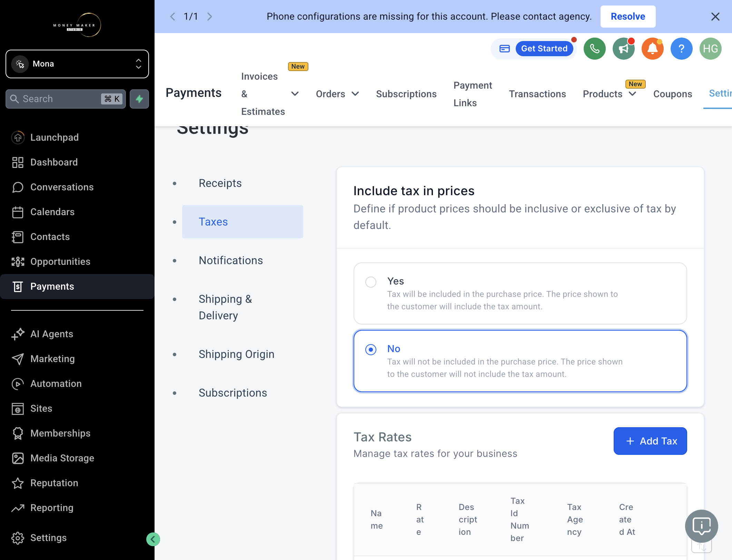Viewport: 732px width, 560px height.
Task: Select Taxes settings section
Action: click(x=243, y=222)
